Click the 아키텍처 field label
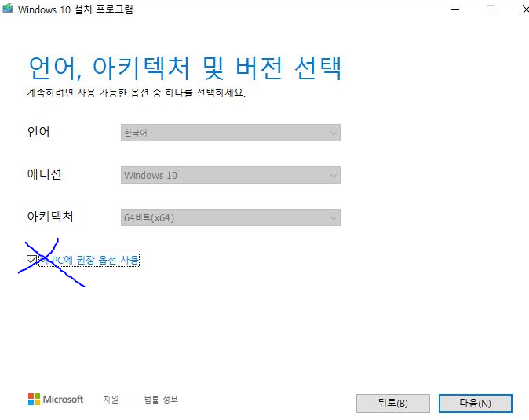The image size is (529, 420). pos(50,217)
